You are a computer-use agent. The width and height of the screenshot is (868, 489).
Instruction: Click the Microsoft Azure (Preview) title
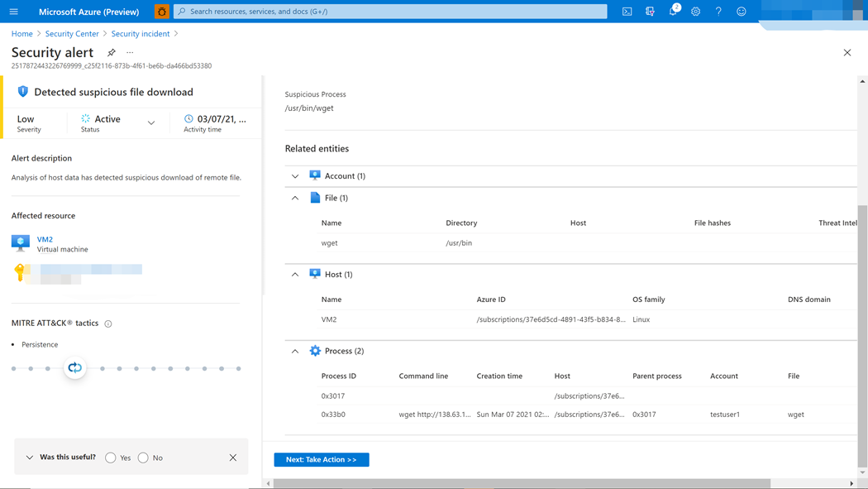[88, 12]
